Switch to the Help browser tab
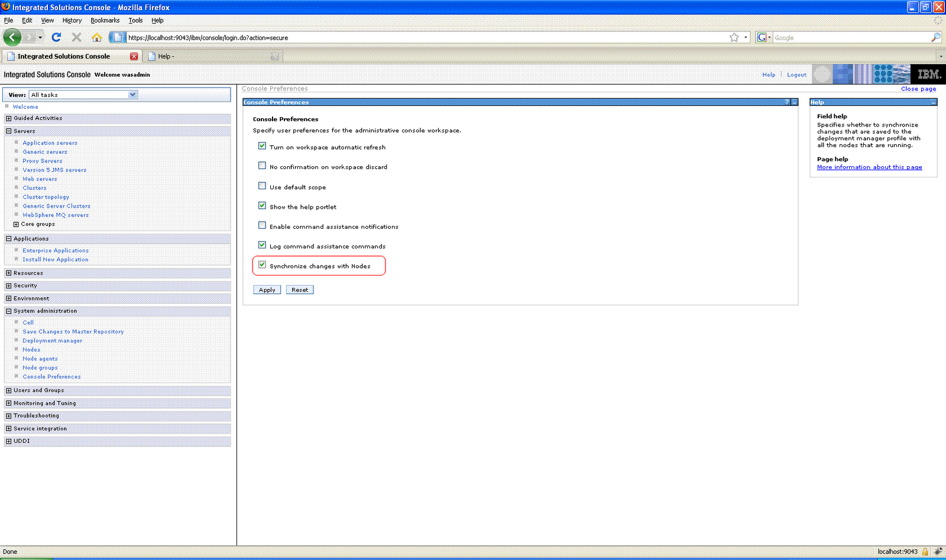 [213, 56]
